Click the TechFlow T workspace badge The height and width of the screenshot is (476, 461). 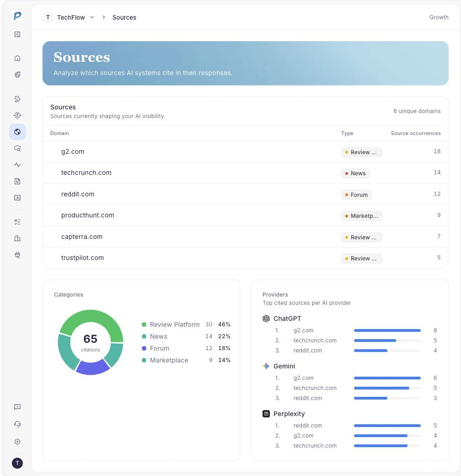click(48, 17)
